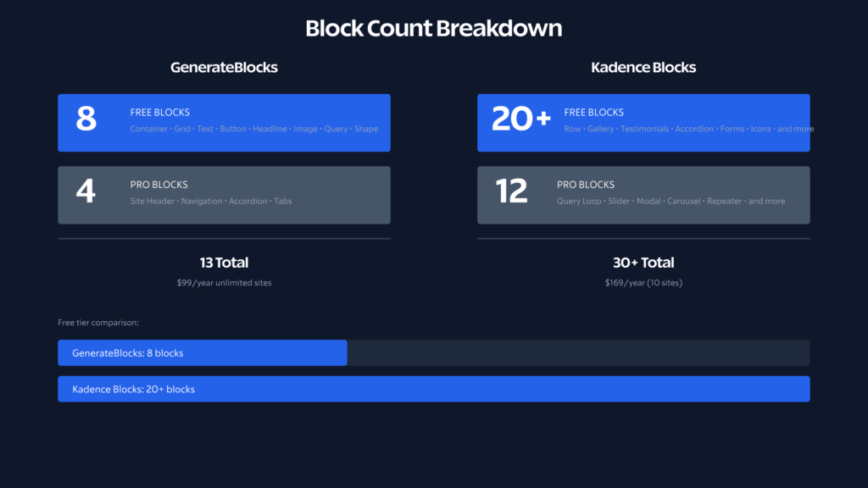
Task: Select the GenerateBlocks column heading
Action: pyautogui.click(x=224, y=68)
